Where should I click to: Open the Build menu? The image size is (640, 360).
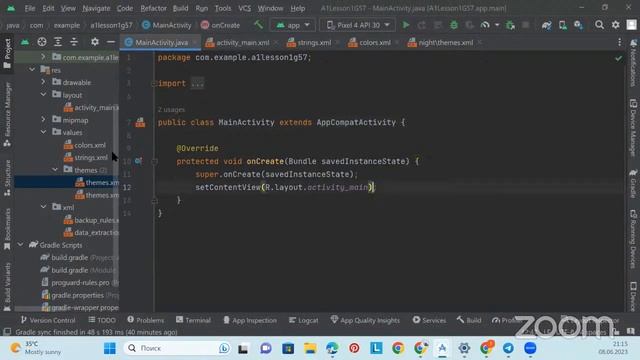click(x=180, y=8)
